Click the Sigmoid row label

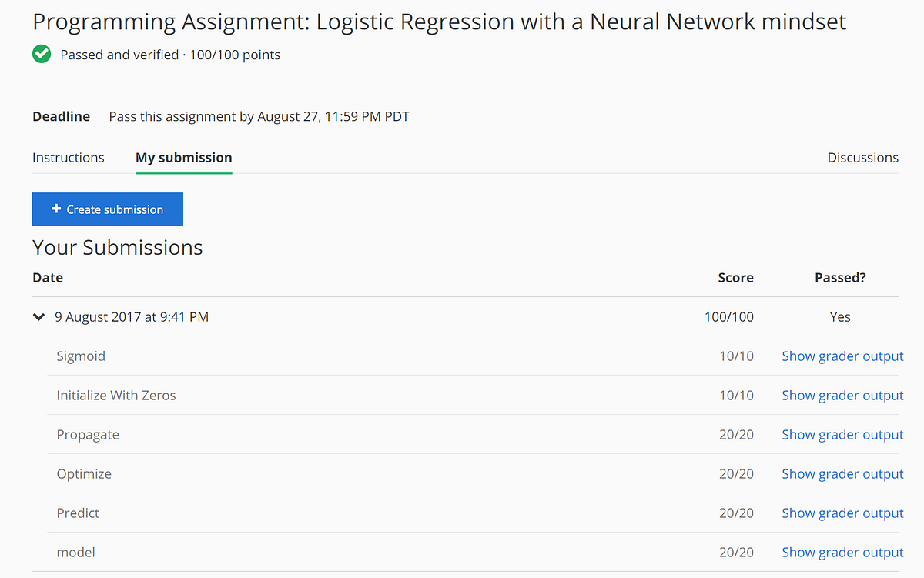(x=81, y=356)
